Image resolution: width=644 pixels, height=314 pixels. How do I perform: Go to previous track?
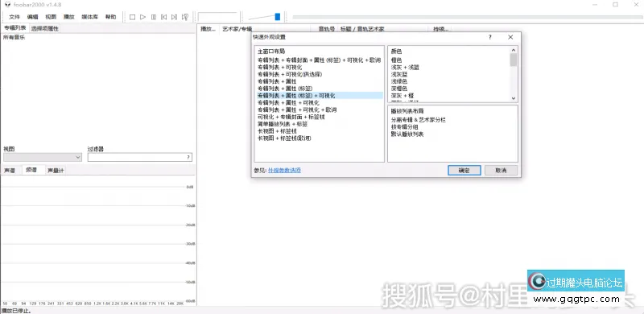click(164, 17)
